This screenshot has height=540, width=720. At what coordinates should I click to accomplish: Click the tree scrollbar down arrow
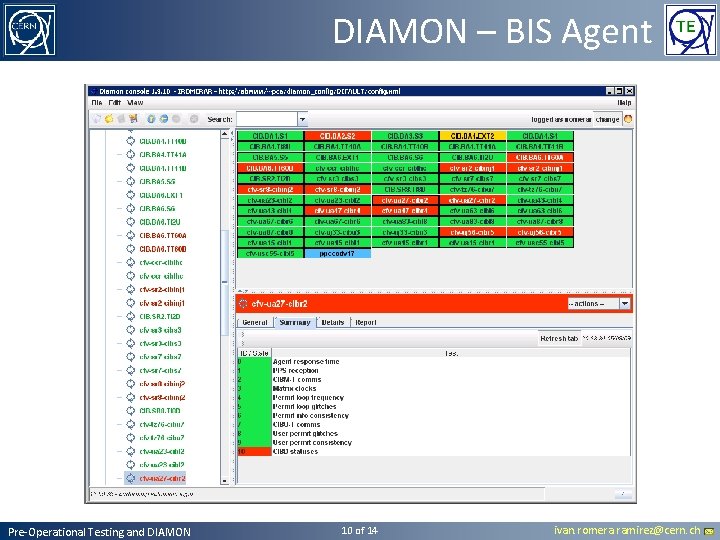[225, 481]
